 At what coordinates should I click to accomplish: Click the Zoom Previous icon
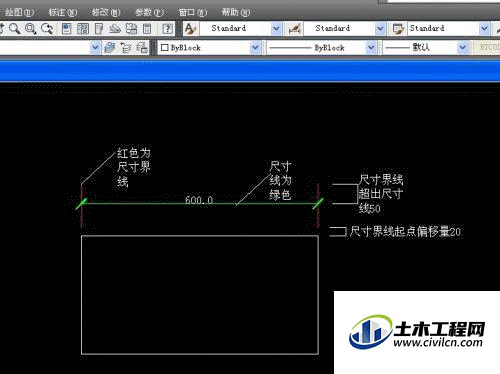coord(47,29)
